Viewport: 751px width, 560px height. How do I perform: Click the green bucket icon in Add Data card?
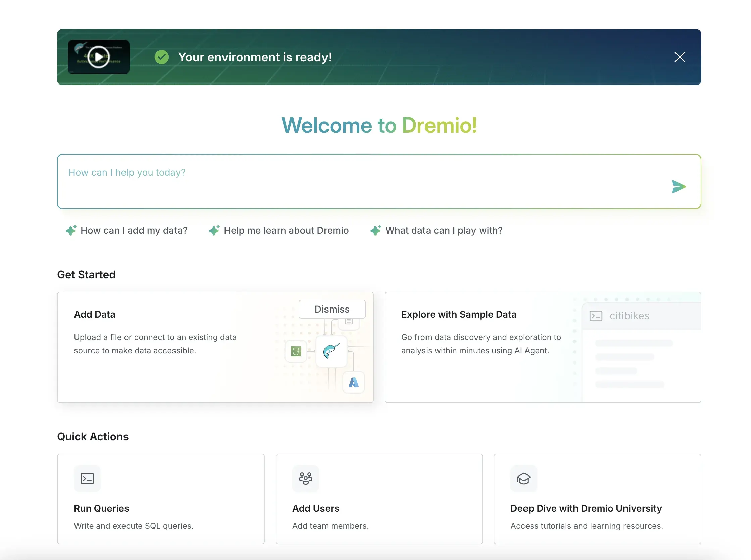pos(296,351)
